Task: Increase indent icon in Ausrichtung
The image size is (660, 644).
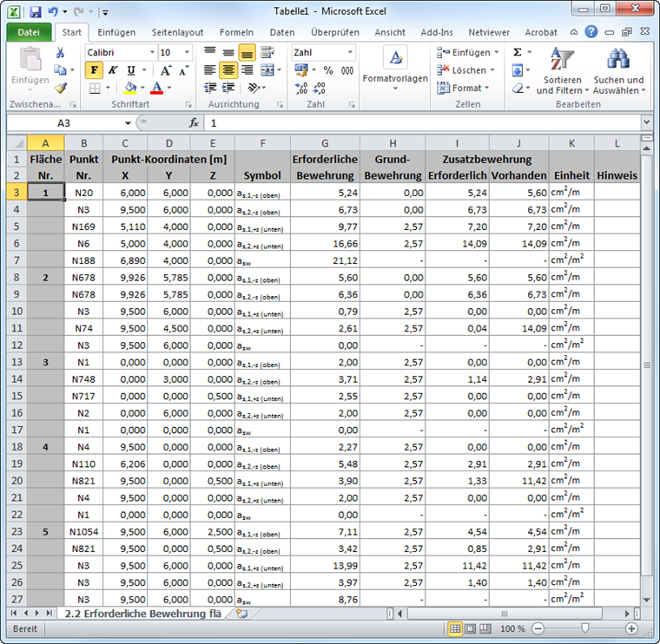Action: [x=228, y=88]
